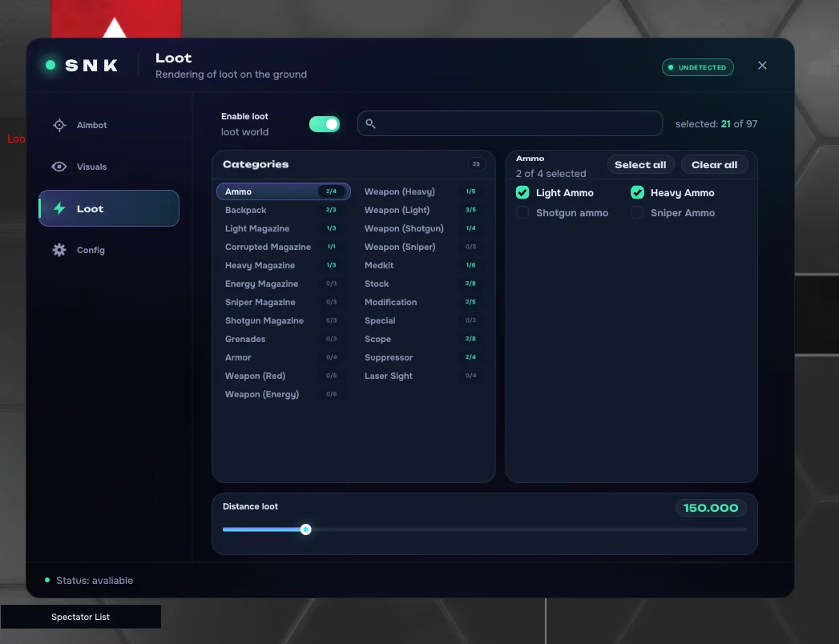Select the Heavy Magazine category

click(284, 265)
